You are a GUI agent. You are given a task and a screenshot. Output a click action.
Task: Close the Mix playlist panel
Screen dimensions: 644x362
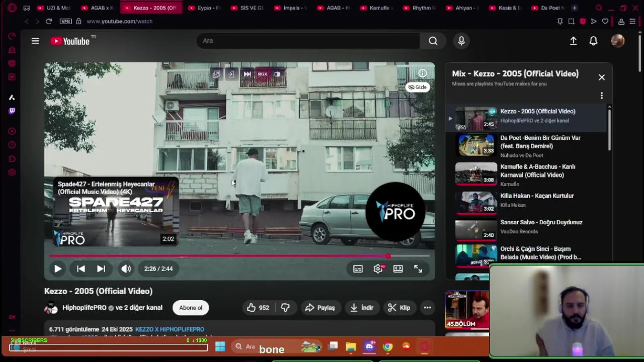(602, 77)
